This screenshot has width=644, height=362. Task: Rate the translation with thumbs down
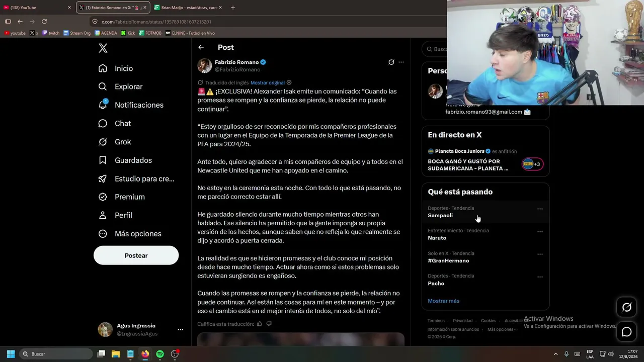click(x=269, y=324)
